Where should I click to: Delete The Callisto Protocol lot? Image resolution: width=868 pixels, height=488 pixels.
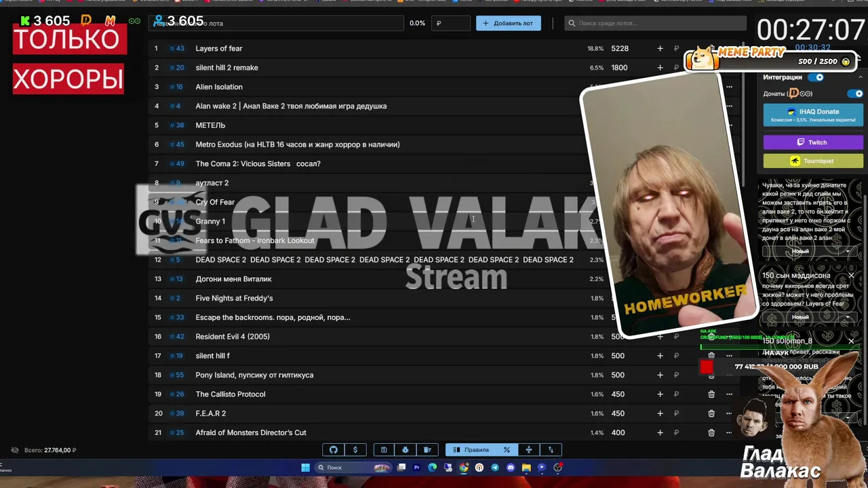click(711, 394)
